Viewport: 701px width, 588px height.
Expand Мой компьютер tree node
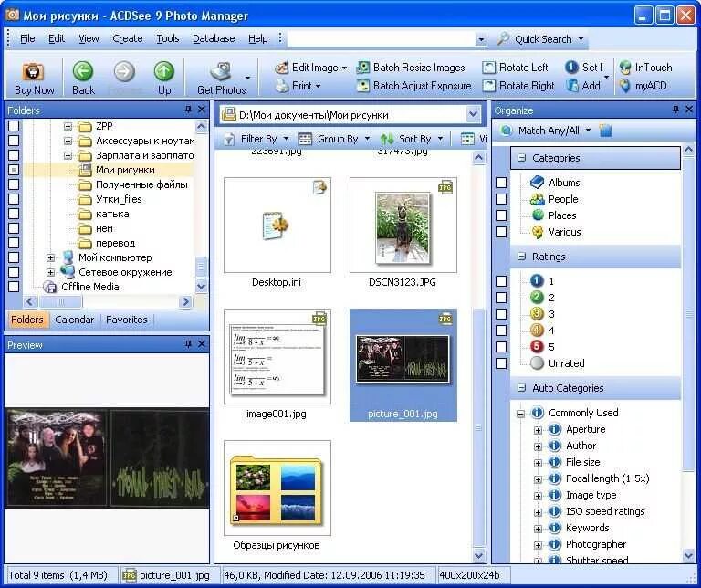pyautogui.click(x=50, y=258)
